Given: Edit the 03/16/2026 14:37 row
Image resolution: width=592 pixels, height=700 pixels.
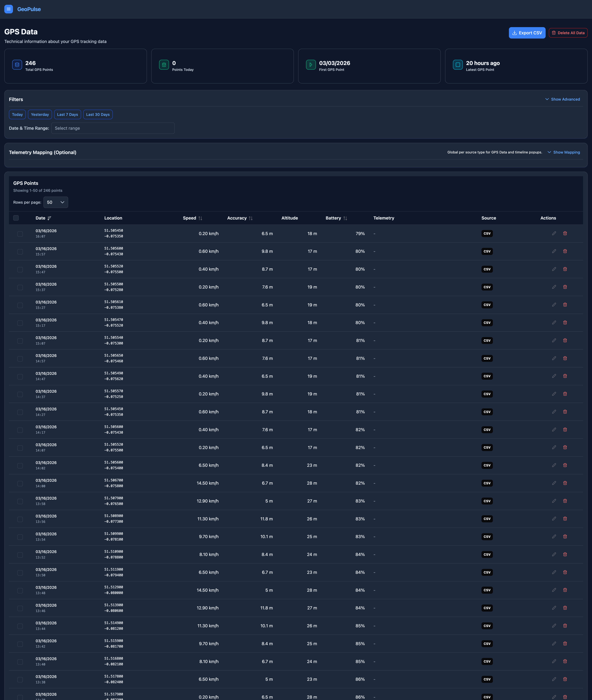Looking at the screenshot, I should point(554,394).
